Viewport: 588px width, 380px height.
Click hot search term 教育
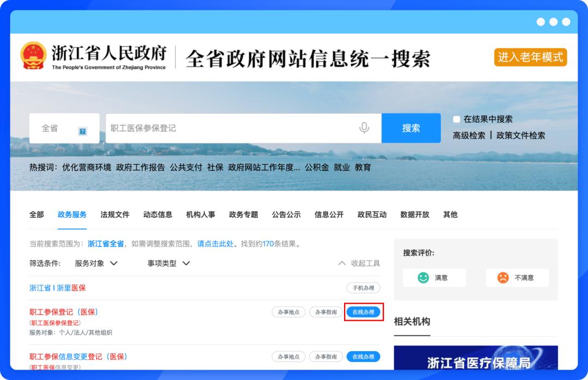[x=363, y=167]
